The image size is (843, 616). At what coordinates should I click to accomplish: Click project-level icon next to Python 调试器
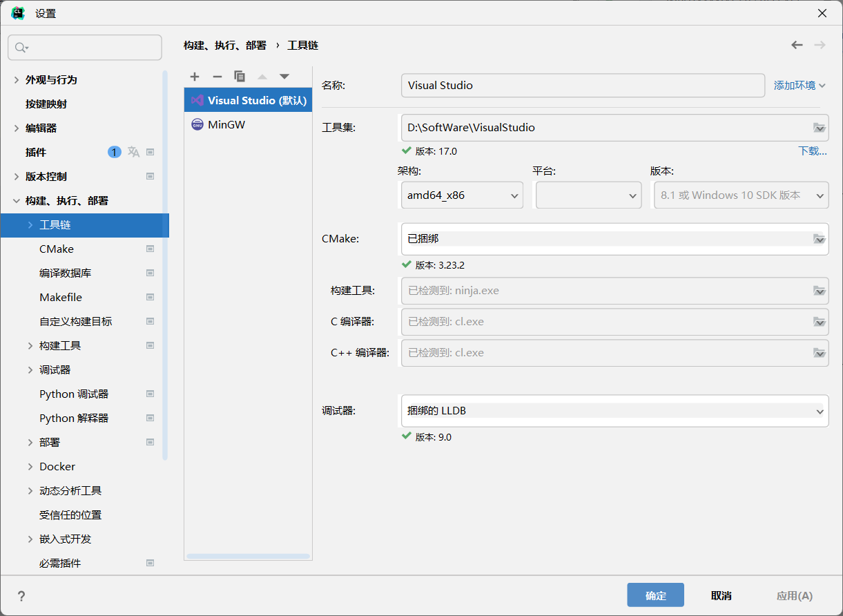pos(150,394)
